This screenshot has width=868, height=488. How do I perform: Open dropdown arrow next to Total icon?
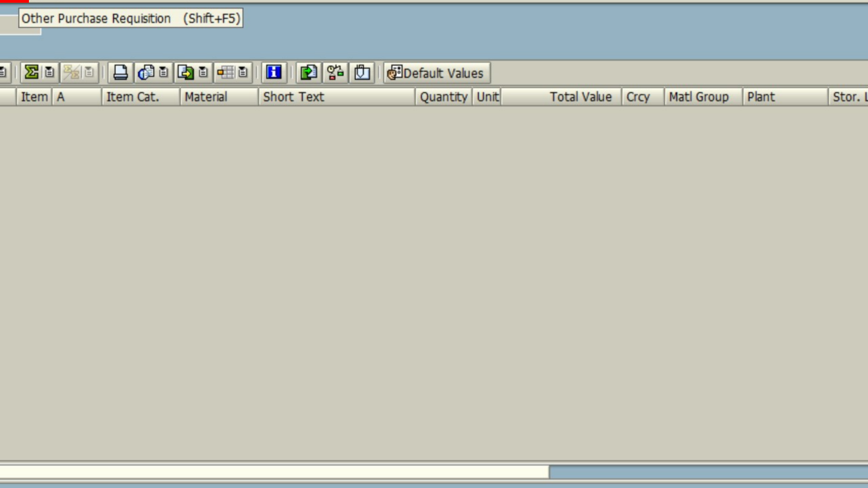(x=49, y=72)
